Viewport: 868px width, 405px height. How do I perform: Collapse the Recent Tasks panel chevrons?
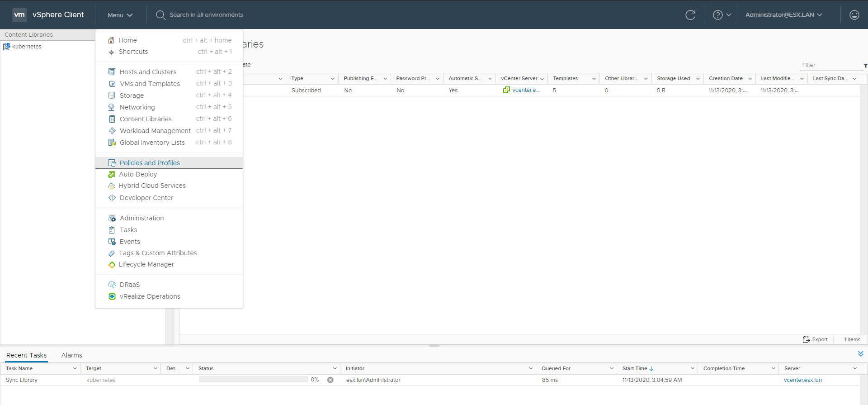860,354
